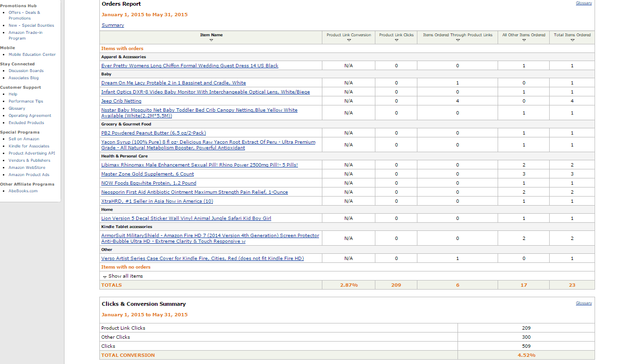Open Mobile Education Center in sidebar

pyautogui.click(x=32, y=55)
